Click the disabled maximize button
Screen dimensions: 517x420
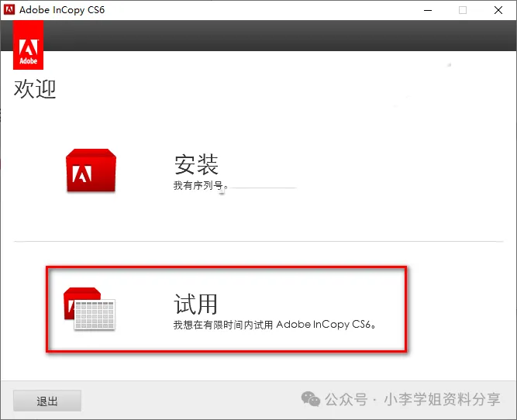(x=463, y=10)
